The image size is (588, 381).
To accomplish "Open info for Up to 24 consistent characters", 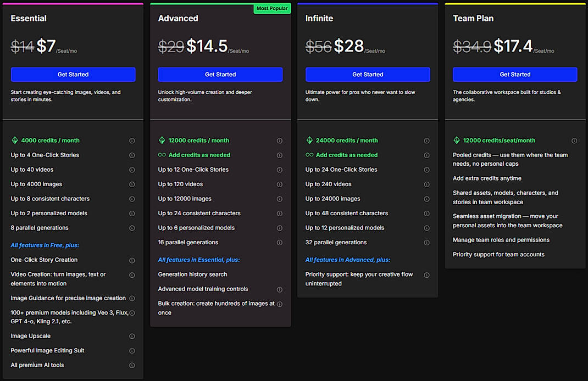I will [x=280, y=214].
